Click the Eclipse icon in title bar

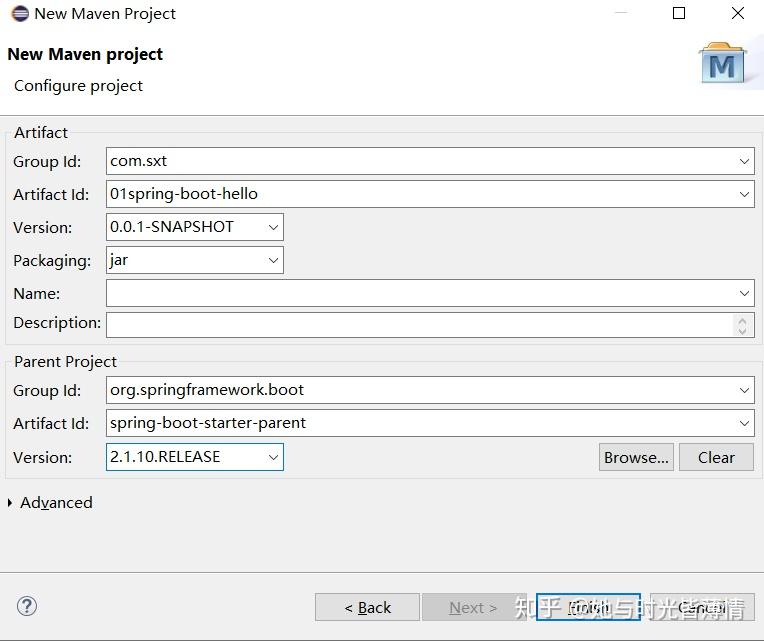19,14
